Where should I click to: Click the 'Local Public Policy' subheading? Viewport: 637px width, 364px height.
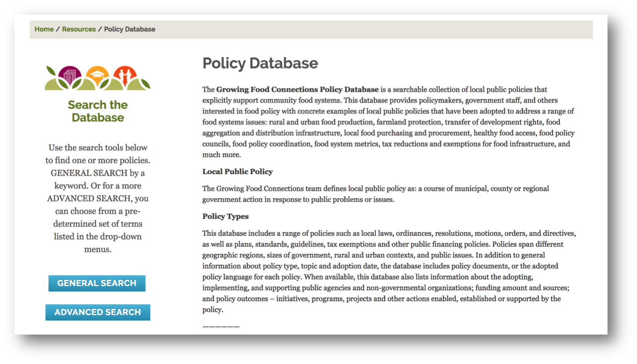237,172
